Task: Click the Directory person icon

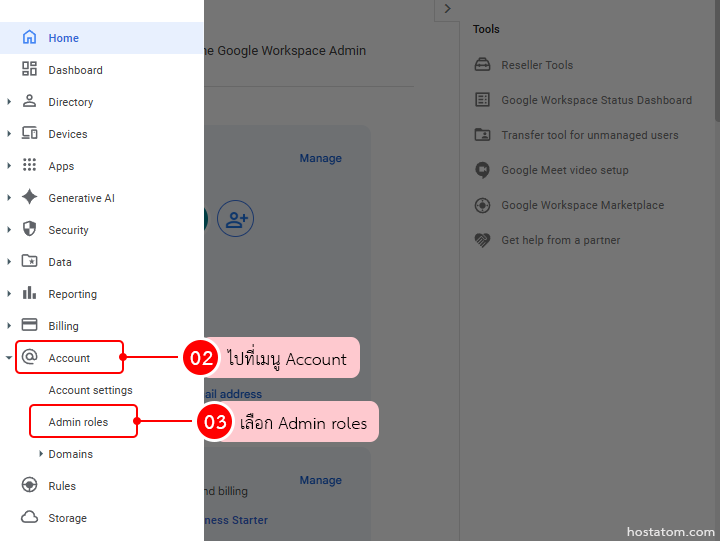Action: click(x=29, y=101)
